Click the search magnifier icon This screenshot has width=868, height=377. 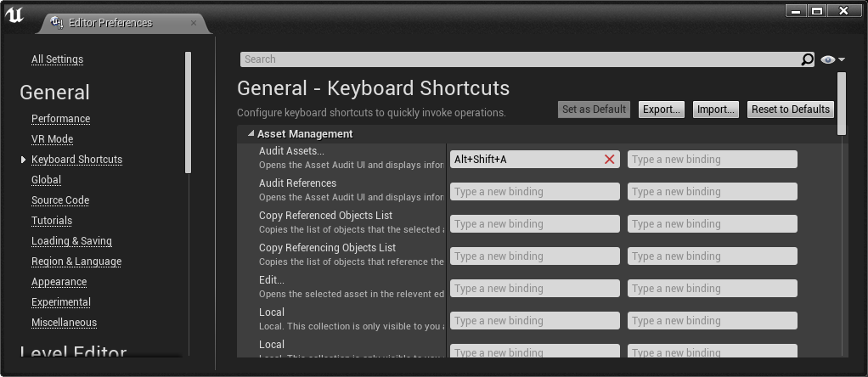coord(807,59)
